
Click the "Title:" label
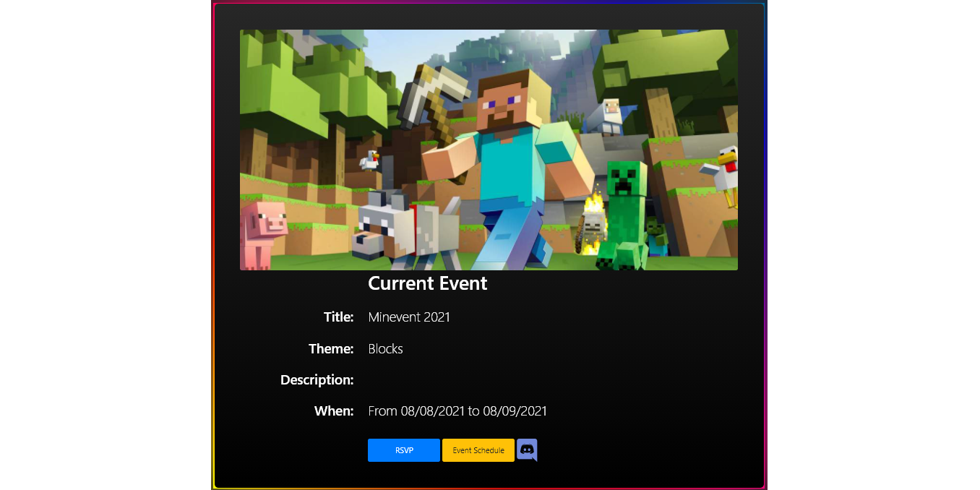(x=338, y=317)
